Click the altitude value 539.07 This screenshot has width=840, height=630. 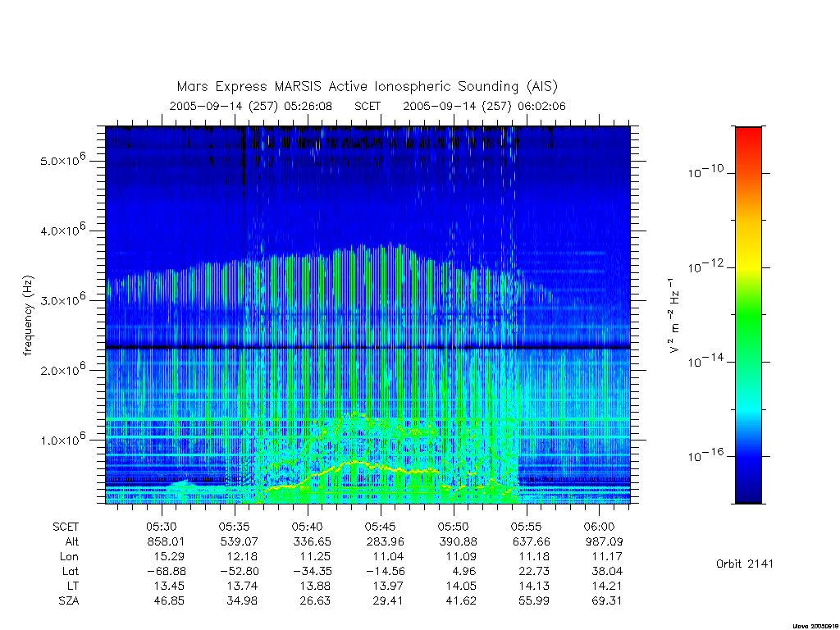click(x=239, y=541)
